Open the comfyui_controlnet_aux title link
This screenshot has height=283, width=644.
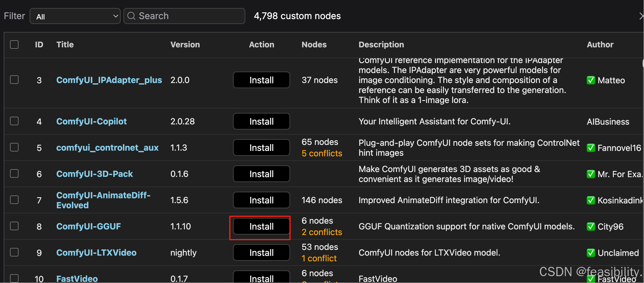pos(108,147)
